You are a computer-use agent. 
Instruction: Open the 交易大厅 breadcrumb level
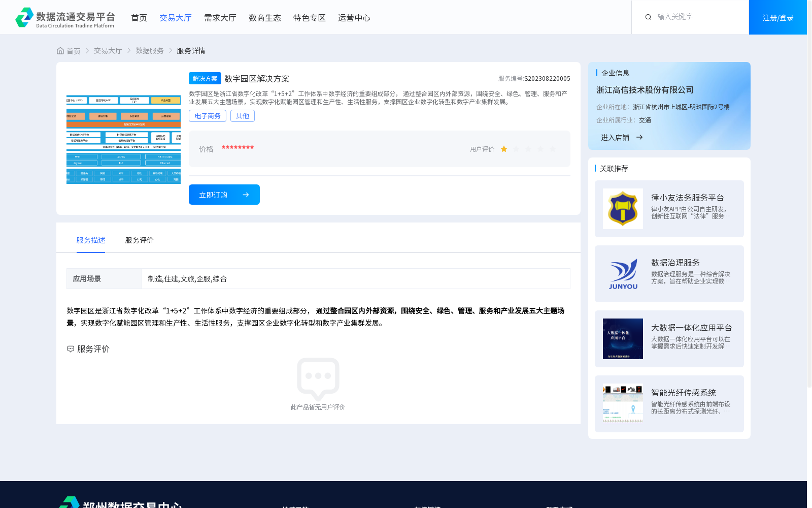[108, 50]
